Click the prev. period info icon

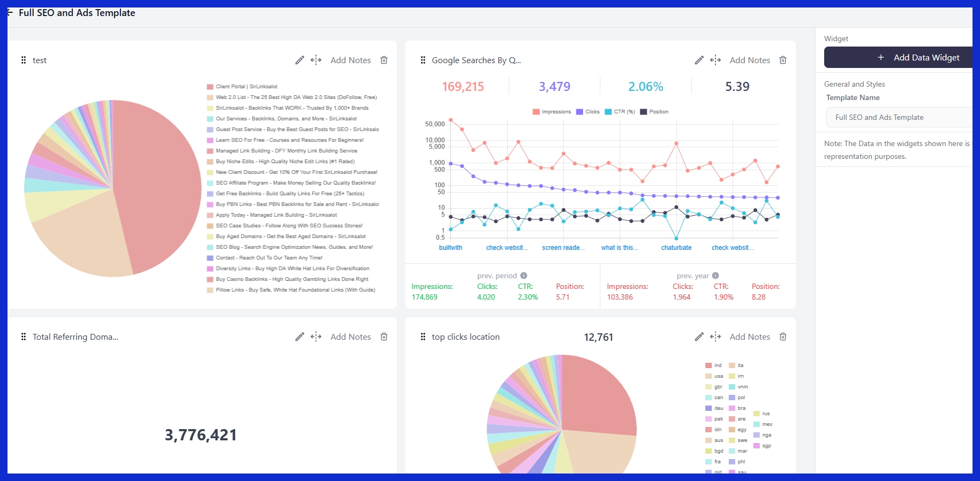524,276
